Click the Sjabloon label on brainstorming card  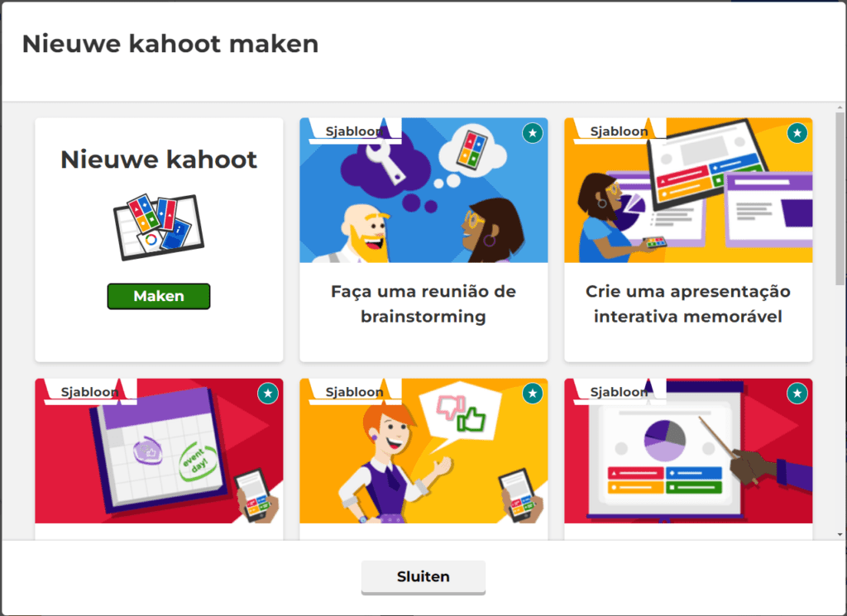[x=354, y=131]
